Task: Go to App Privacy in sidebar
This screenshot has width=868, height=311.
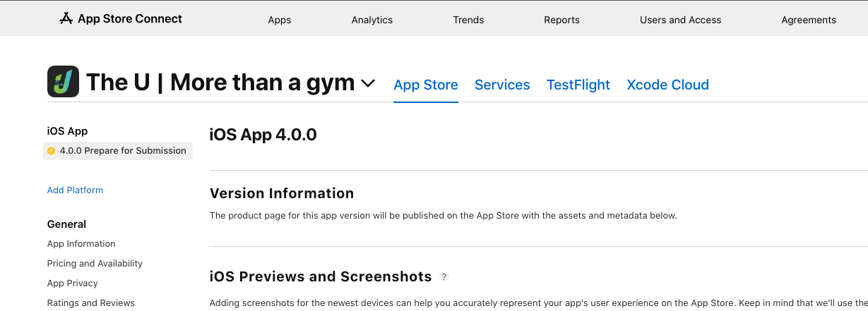Action: 73,283
